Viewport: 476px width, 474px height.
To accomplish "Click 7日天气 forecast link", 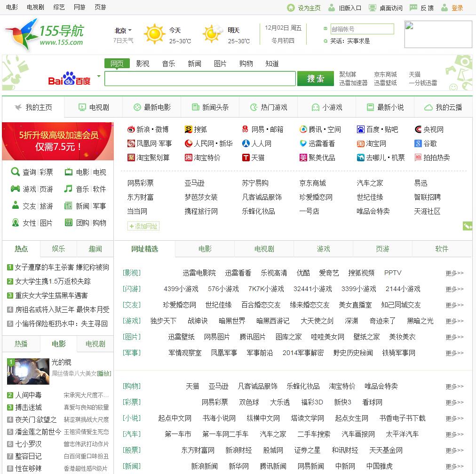I will pyautogui.click(x=123, y=40).
